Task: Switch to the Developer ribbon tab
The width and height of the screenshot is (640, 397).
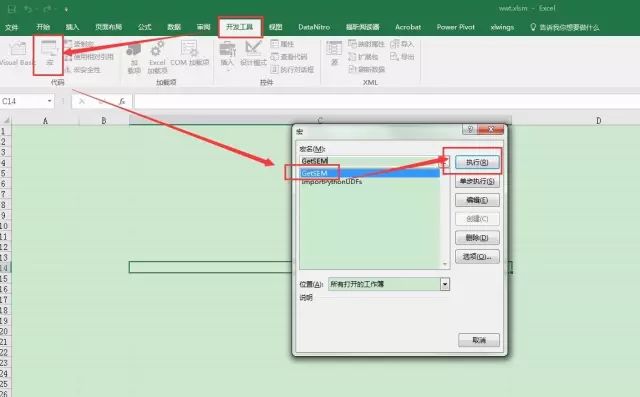Action: (240, 27)
